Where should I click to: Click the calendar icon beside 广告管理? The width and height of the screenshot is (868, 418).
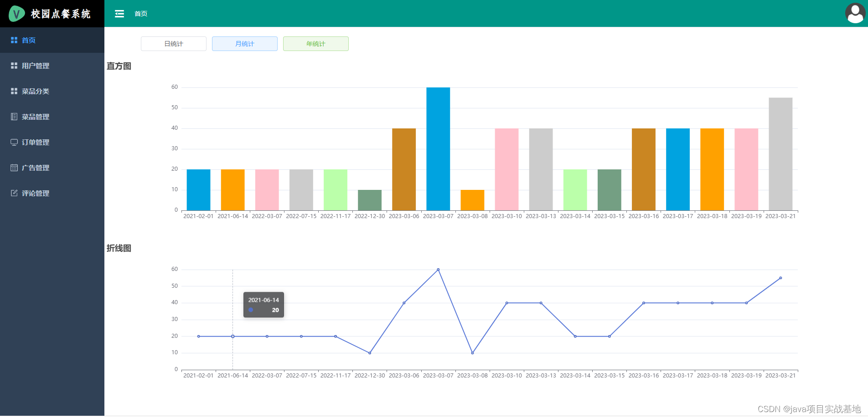coord(14,168)
